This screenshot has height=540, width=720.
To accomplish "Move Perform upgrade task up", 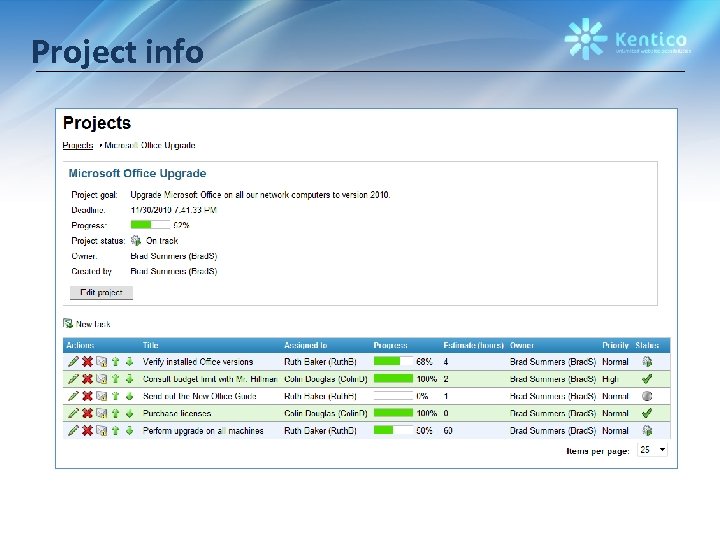I will (116, 431).
